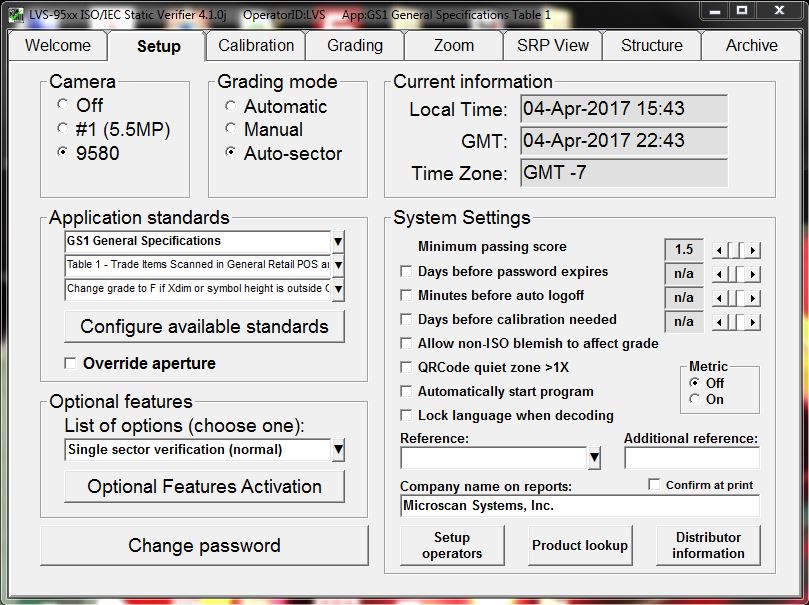The image size is (809, 605).
Task: Set Metric to On
Action: tap(694, 399)
